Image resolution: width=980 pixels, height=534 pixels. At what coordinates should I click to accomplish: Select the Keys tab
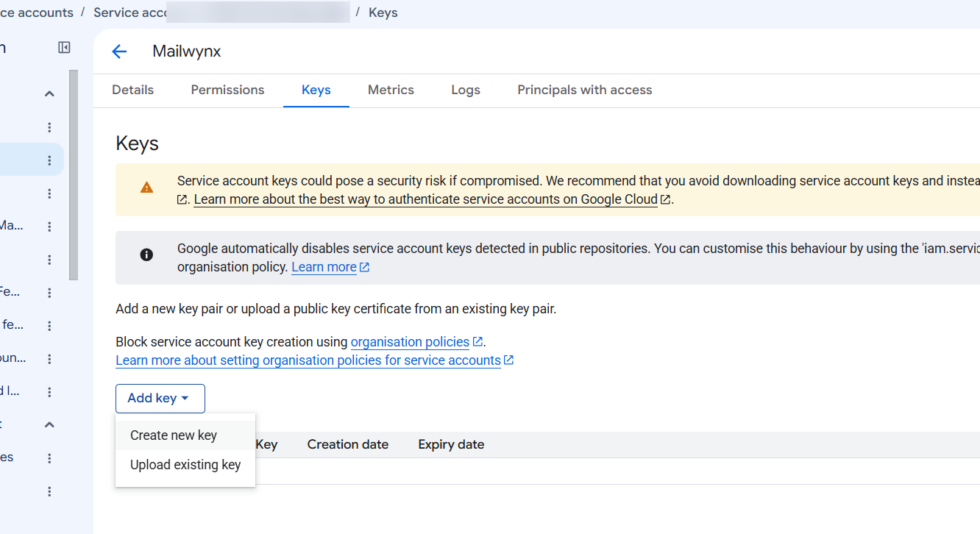click(316, 90)
